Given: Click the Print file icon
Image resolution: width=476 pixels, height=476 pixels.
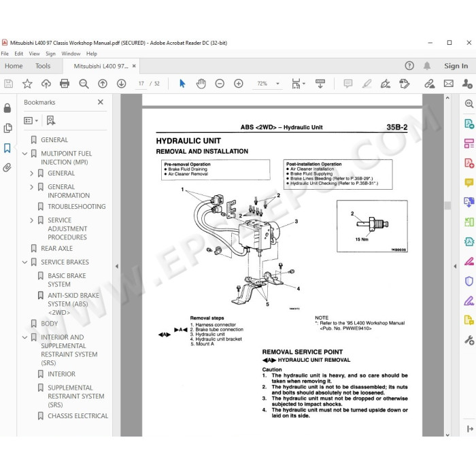Looking at the screenshot, I should click(65, 84).
